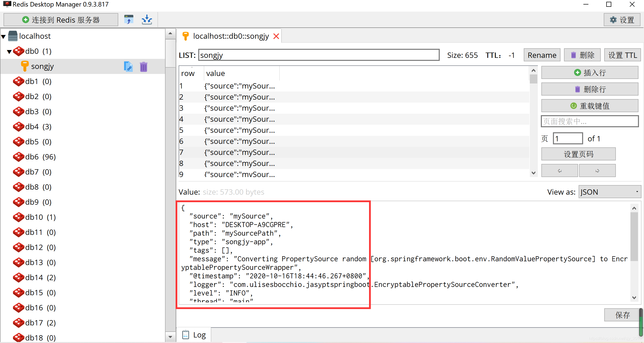Click the page number input field
This screenshot has height=343, width=644.
click(568, 139)
